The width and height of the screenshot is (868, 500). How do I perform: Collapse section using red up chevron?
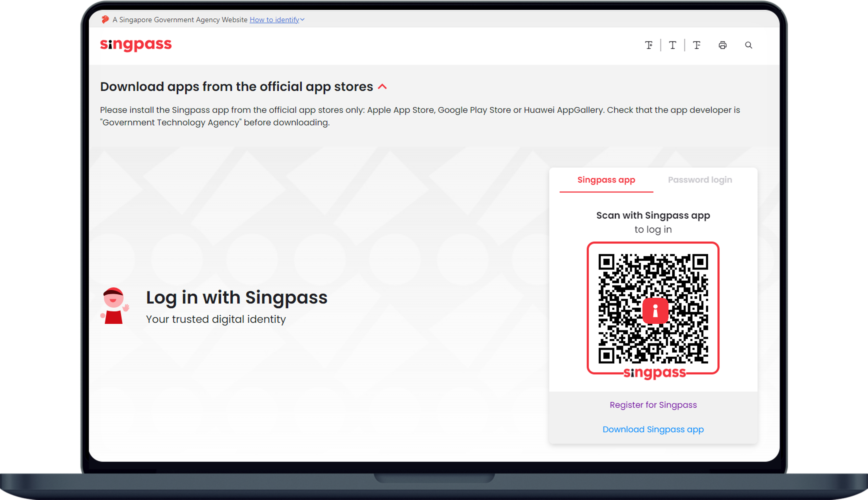click(x=382, y=87)
